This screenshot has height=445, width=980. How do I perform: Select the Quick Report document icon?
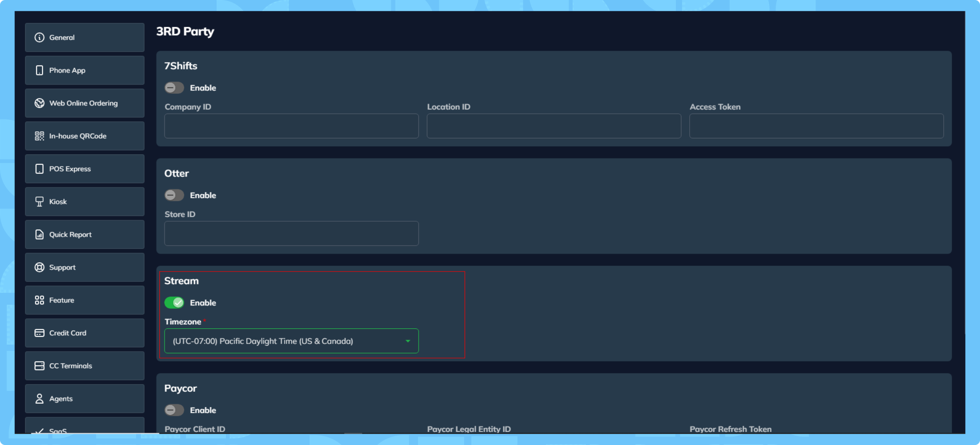39,234
